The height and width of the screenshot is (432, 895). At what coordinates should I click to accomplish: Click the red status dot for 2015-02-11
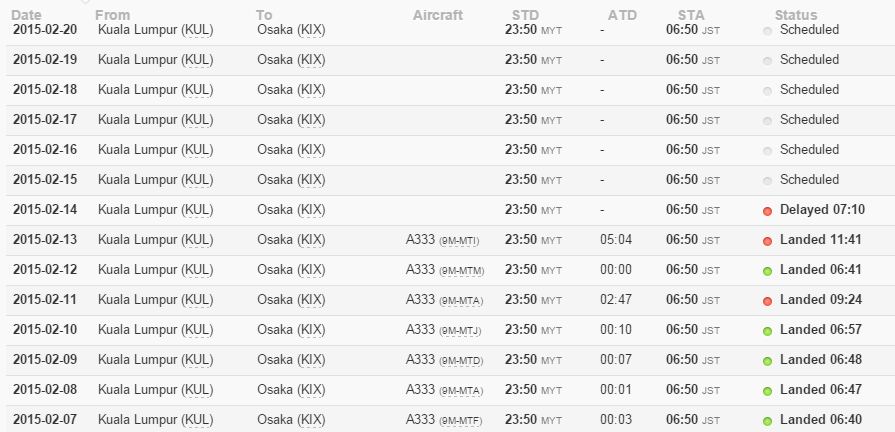[767, 301]
